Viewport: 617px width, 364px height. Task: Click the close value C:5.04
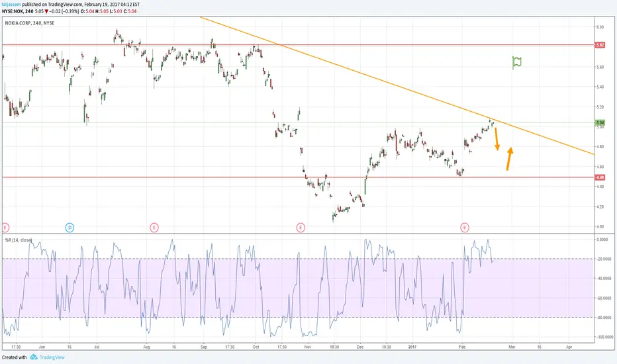tap(130, 11)
